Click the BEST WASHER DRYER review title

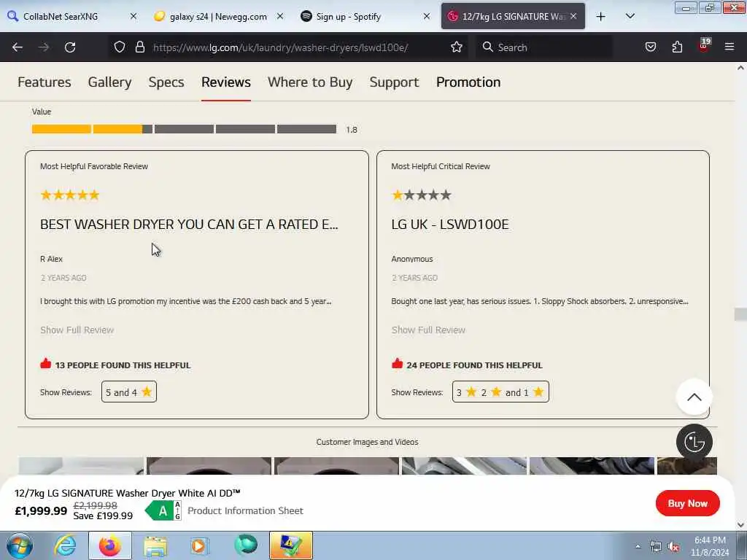pos(189,225)
